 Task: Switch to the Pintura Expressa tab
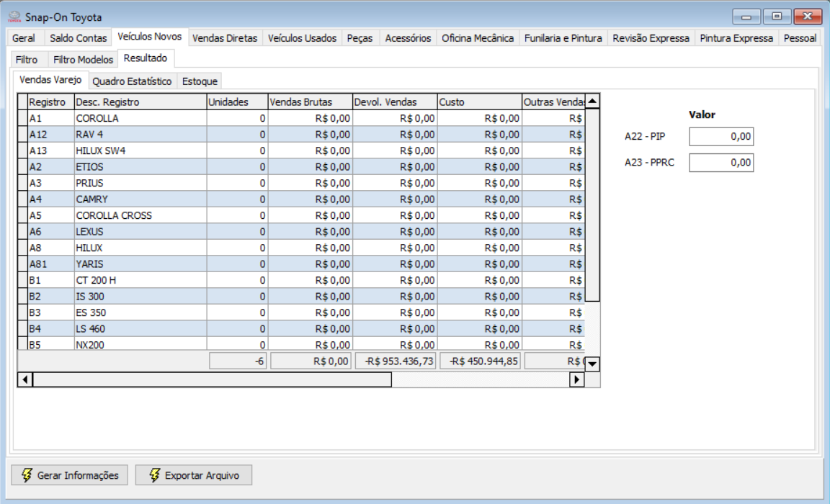click(x=736, y=38)
